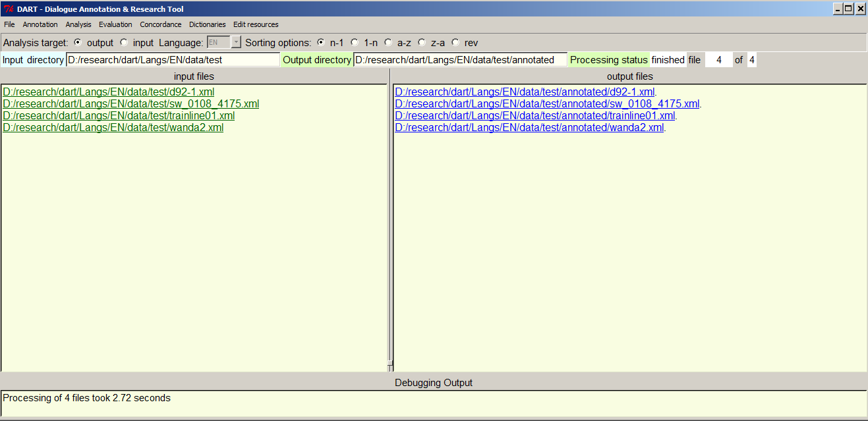Open input file d92-1.xml

click(x=108, y=92)
